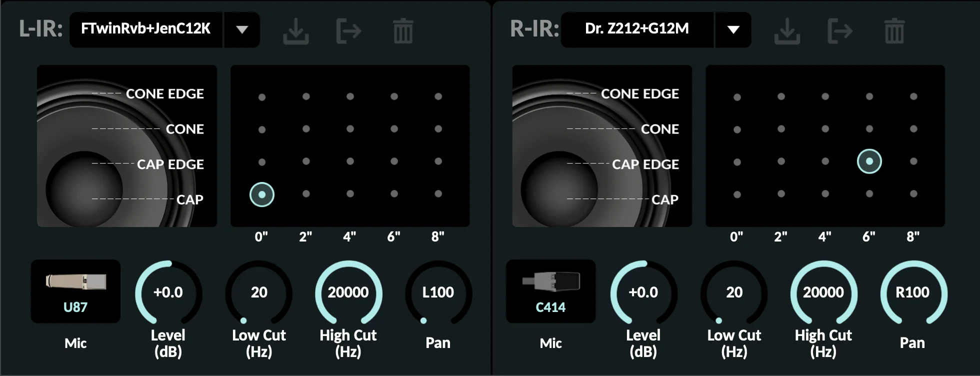Click the R-IR export icon
The width and height of the screenshot is (980, 376).
click(840, 31)
